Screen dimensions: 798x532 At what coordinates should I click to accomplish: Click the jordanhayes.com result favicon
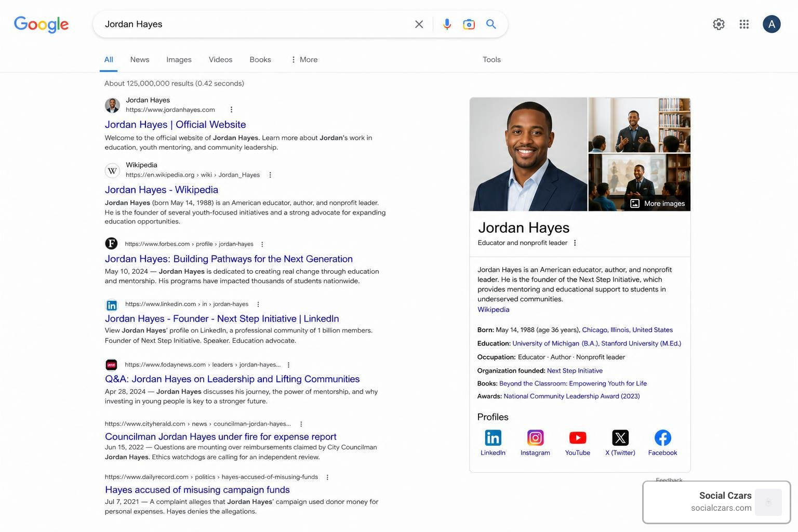[112, 105]
